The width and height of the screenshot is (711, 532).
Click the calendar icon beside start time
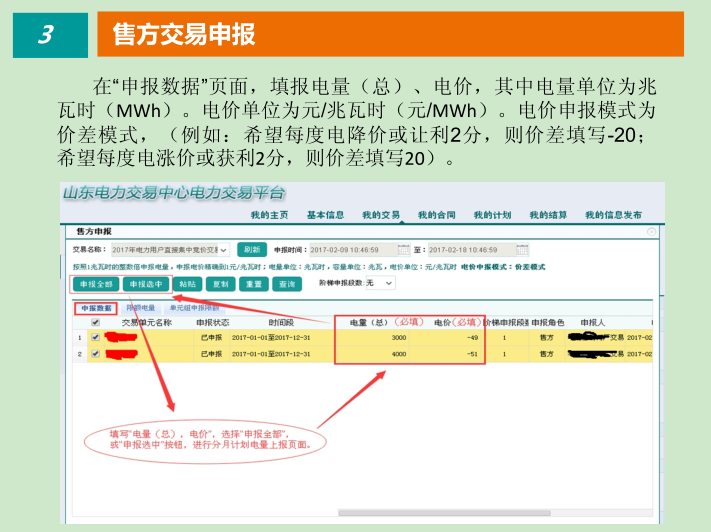[404, 249]
